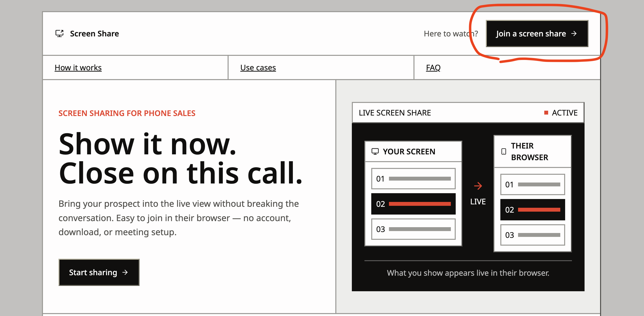Select row 01 under THEIR BROWSER
Screen dimensions: 644x316
[532, 184]
